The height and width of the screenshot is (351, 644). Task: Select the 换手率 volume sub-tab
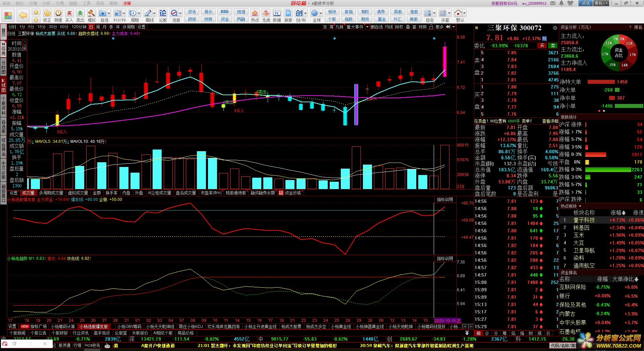pos(112,193)
